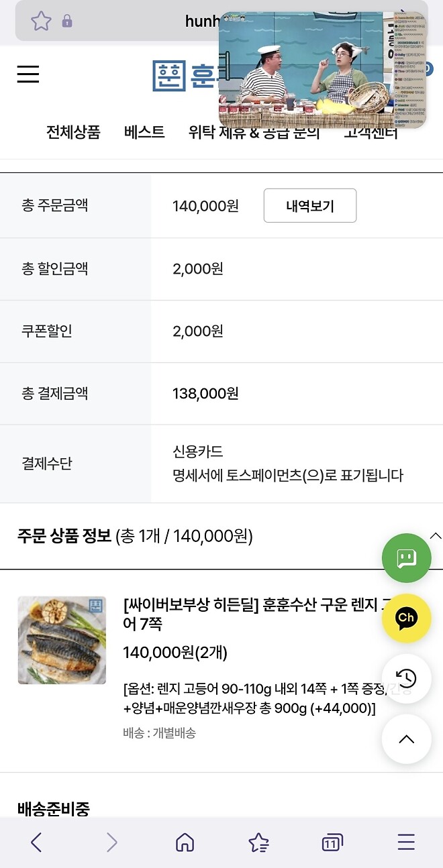This screenshot has height=868, width=443.
Task: Open the yellow KakaoTalk channel icon
Action: [x=406, y=618]
